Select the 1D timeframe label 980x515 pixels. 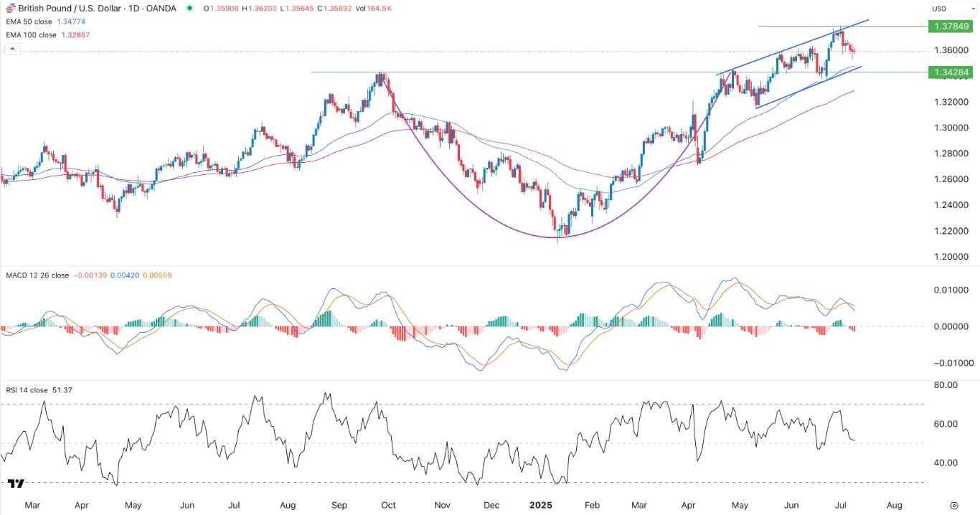pos(132,8)
